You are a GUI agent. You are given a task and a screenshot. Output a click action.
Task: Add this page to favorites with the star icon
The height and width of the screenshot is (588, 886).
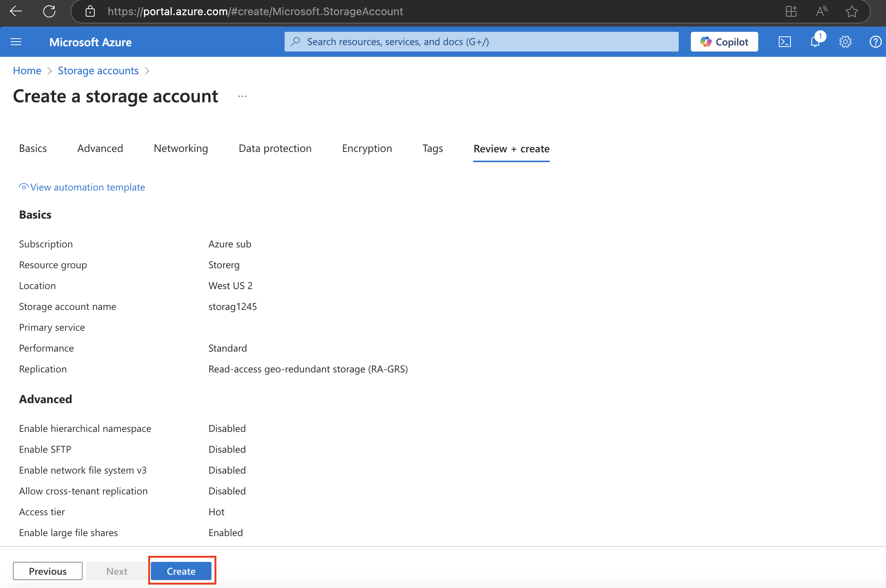click(852, 11)
